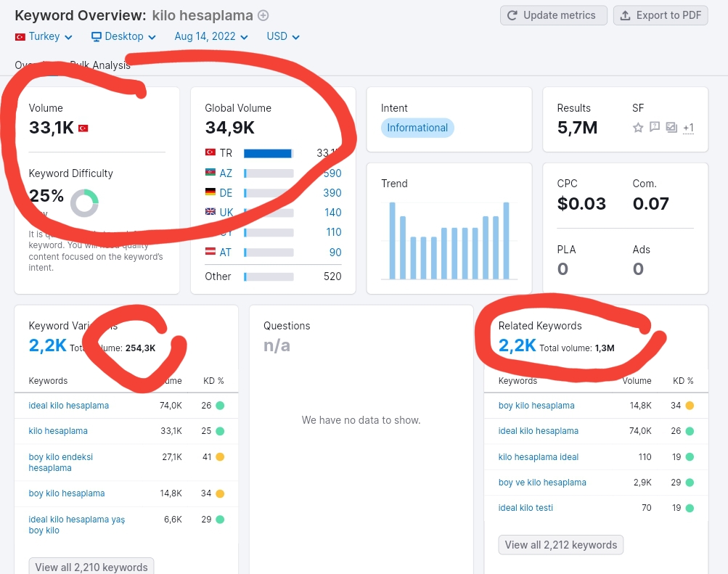Click the Austria flag in Global Volume

[210, 252]
